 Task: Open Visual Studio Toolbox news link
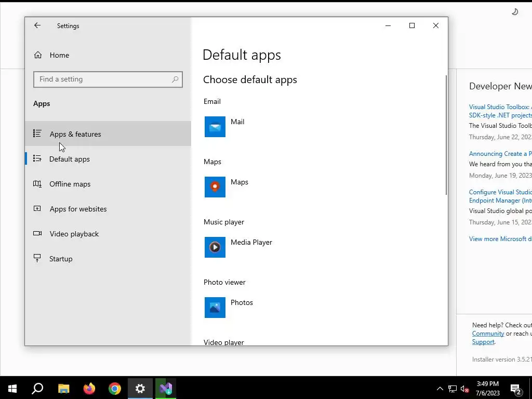pyautogui.click(x=500, y=111)
